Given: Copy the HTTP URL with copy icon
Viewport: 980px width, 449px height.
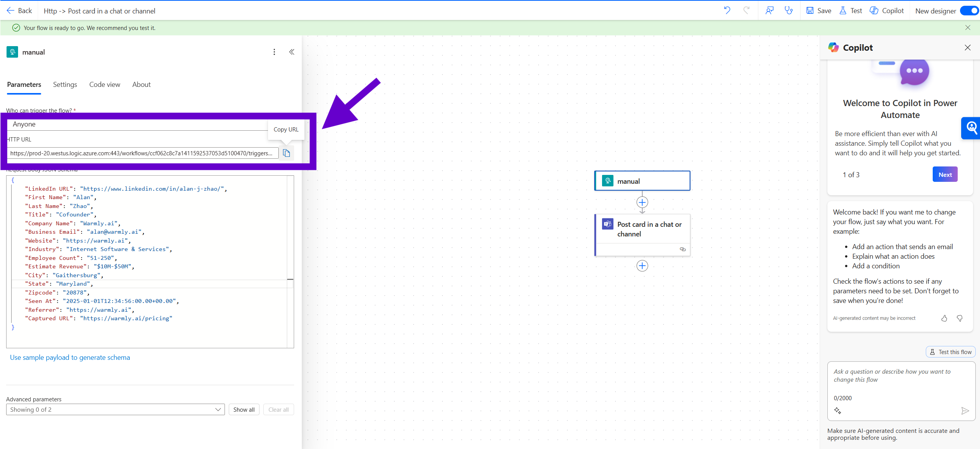Looking at the screenshot, I should [x=286, y=153].
